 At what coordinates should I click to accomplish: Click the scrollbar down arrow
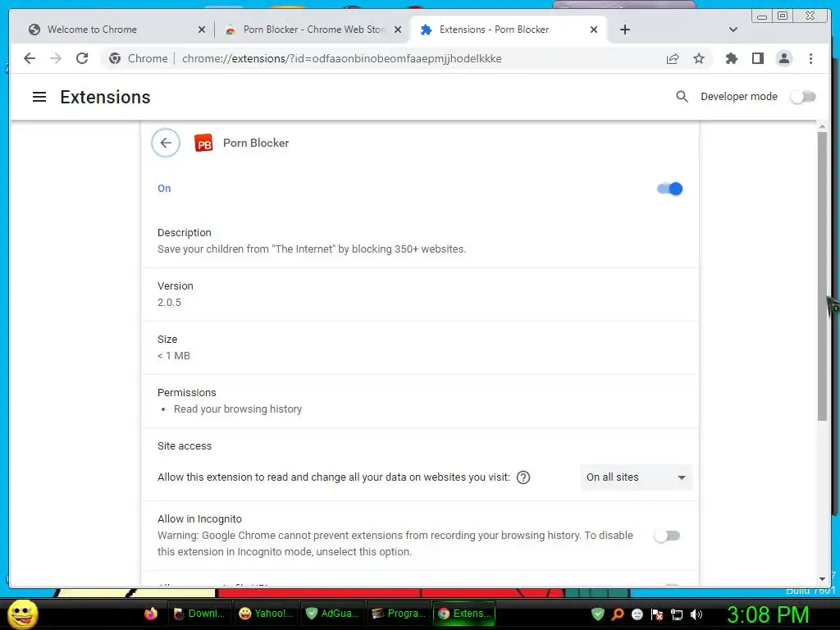[822, 579]
